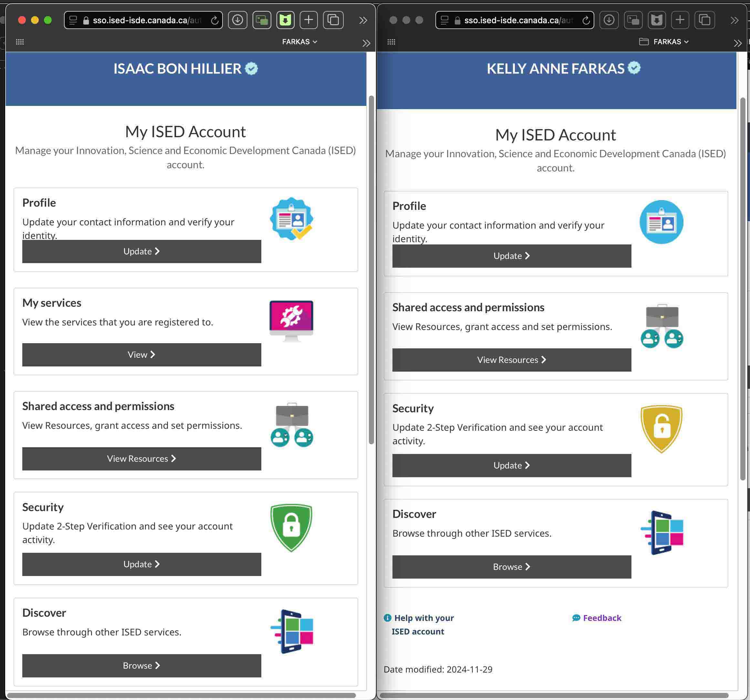
Task: Click reload icon in right window address bar
Action: (x=586, y=20)
